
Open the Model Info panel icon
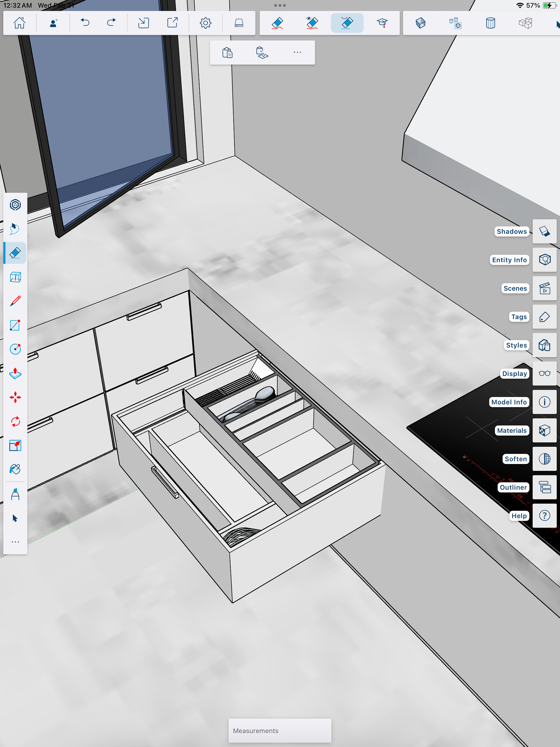545,402
